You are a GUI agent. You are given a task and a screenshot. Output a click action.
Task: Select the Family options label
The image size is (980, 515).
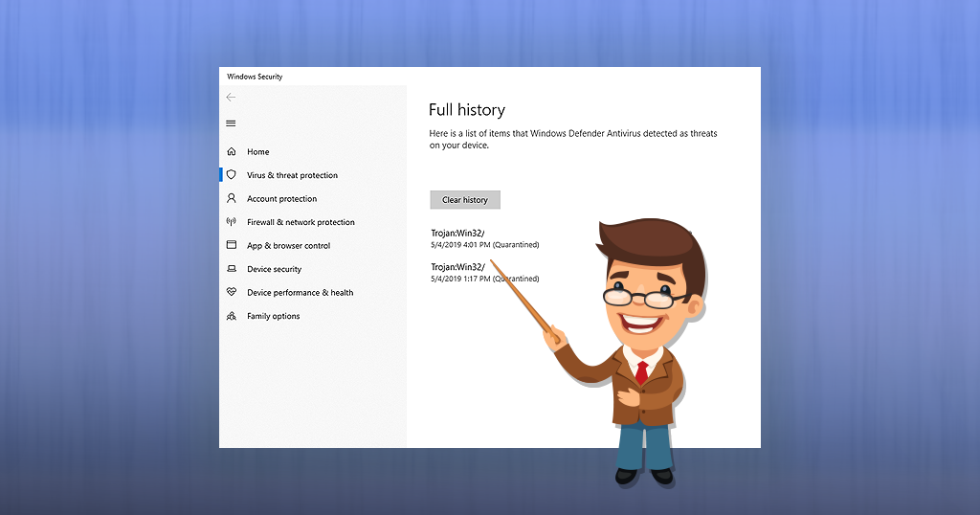(273, 317)
